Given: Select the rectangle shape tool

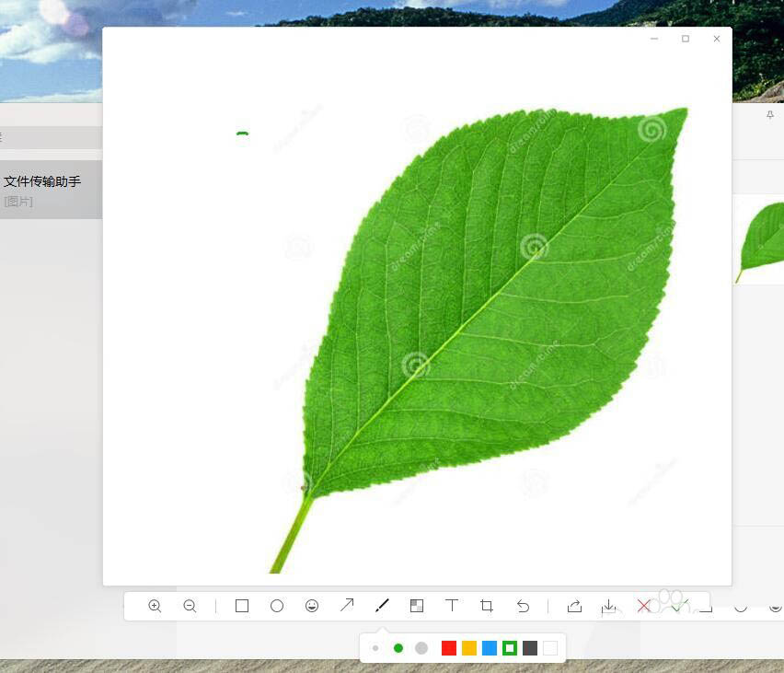Looking at the screenshot, I should point(242,606).
